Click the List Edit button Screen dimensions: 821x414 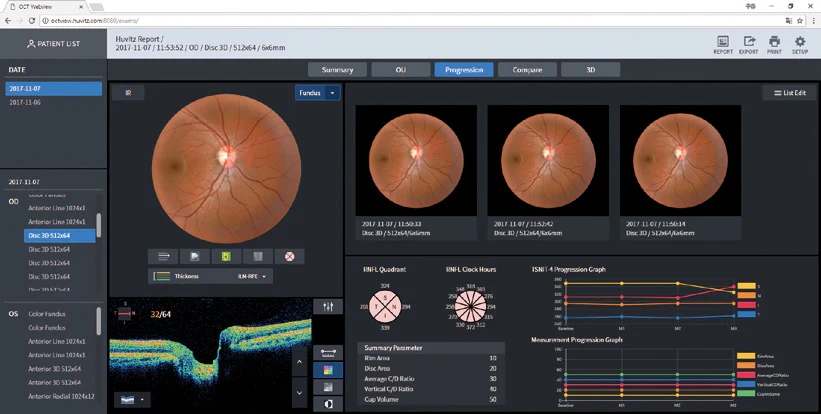(x=790, y=93)
